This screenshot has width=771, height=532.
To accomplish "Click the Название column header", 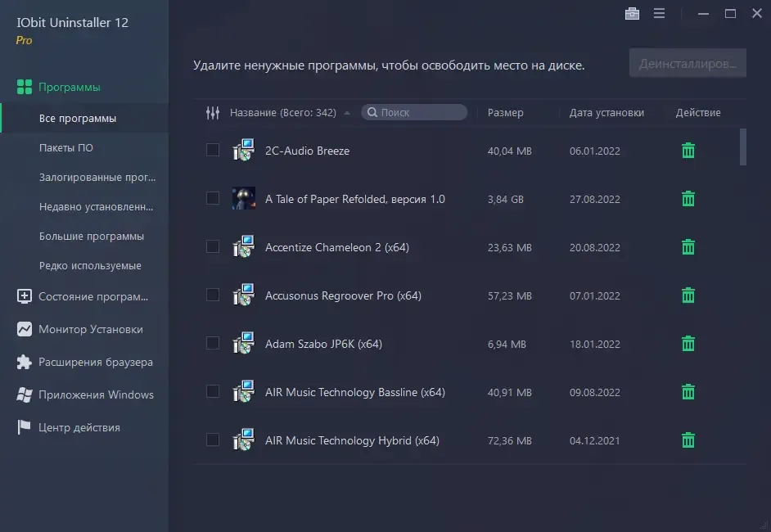I will (x=282, y=113).
